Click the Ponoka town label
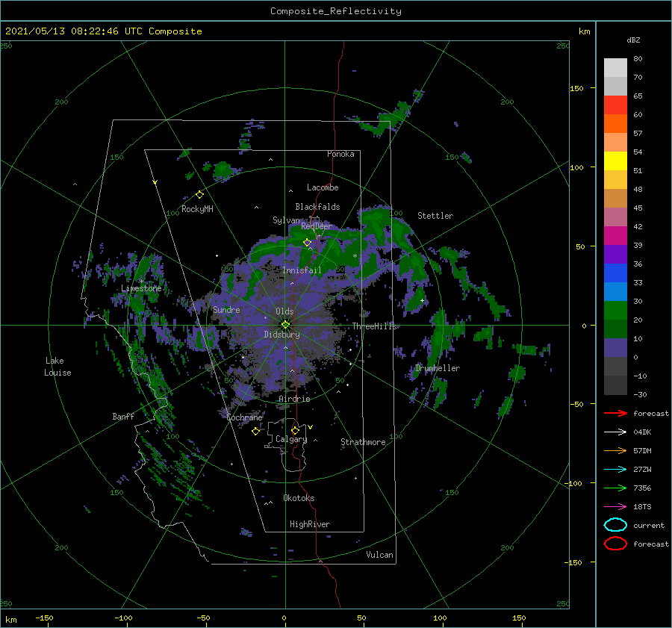672x628 pixels. pos(340,154)
